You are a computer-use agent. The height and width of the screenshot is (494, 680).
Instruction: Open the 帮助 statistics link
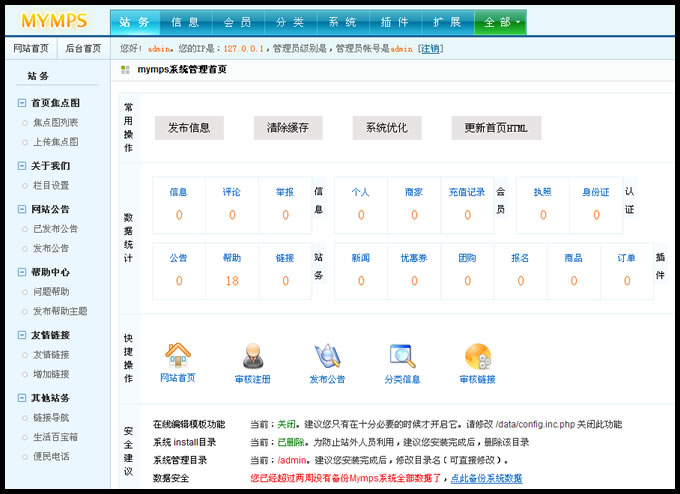point(232,258)
